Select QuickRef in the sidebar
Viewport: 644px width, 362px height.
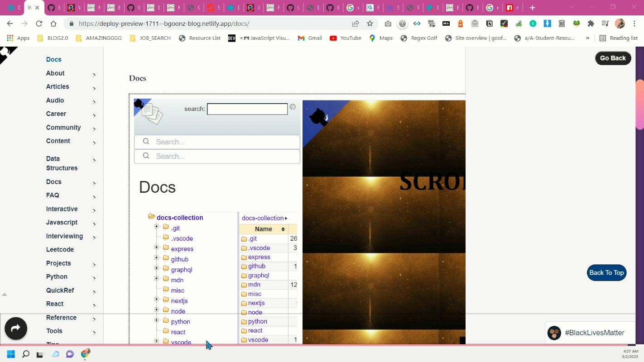[60, 291]
